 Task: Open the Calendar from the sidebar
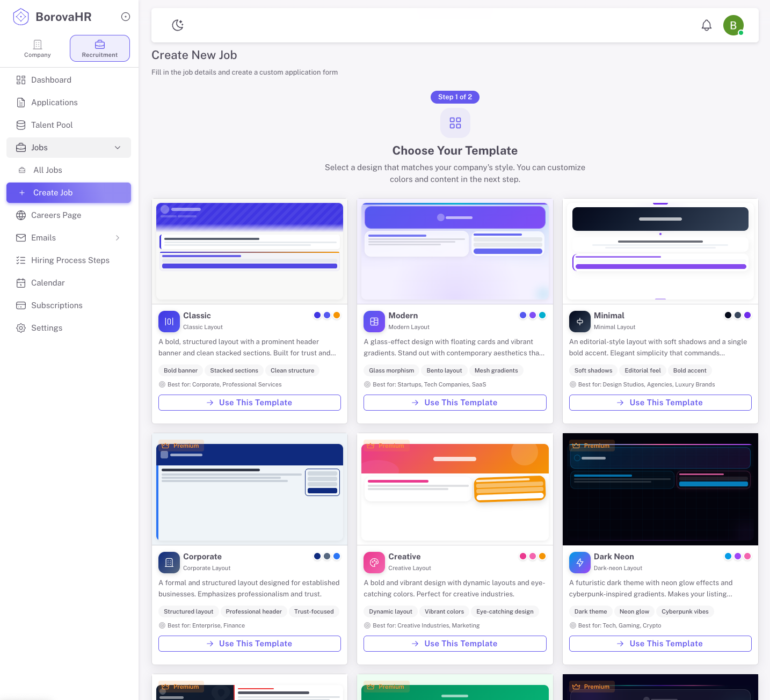[48, 282]
